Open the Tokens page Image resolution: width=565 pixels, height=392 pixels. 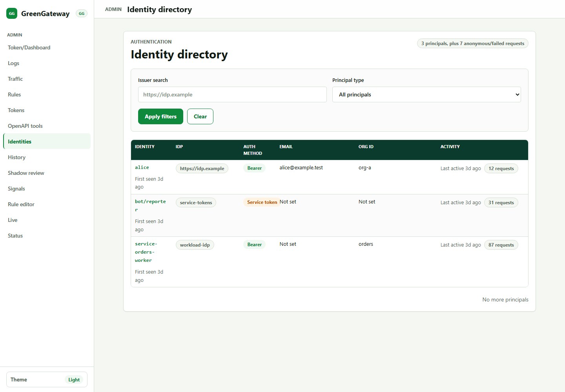click(x=47, y=110)
